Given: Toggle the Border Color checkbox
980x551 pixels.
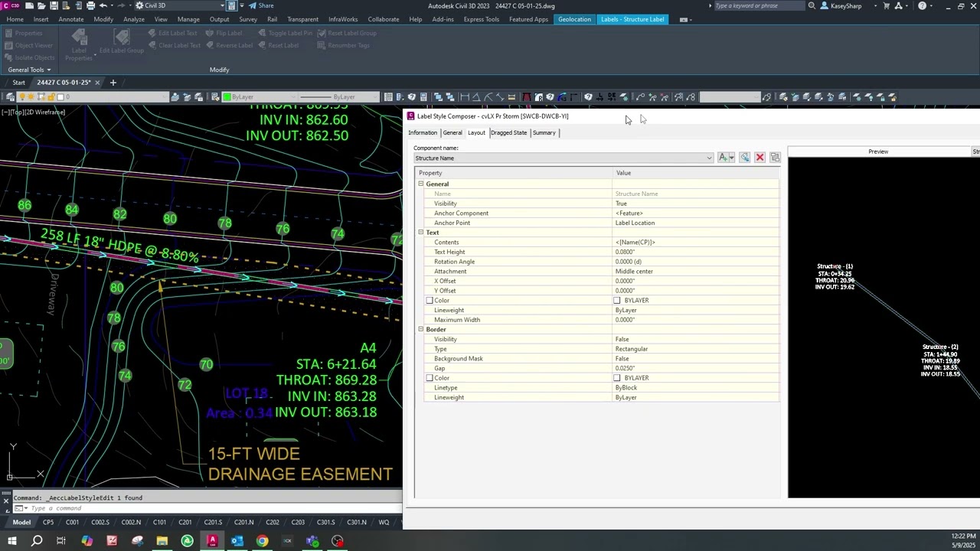Looking at the screenshot, I should click(x=430, y=378).
